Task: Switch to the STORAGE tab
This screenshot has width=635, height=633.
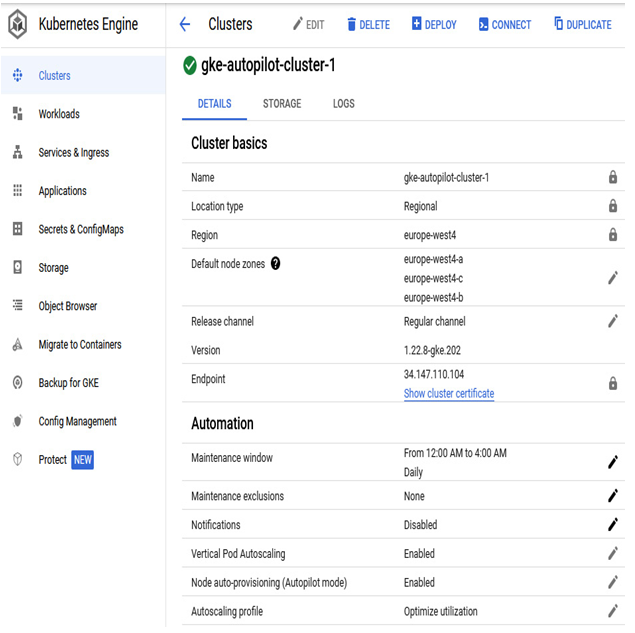Action: [x=282, y=104]
